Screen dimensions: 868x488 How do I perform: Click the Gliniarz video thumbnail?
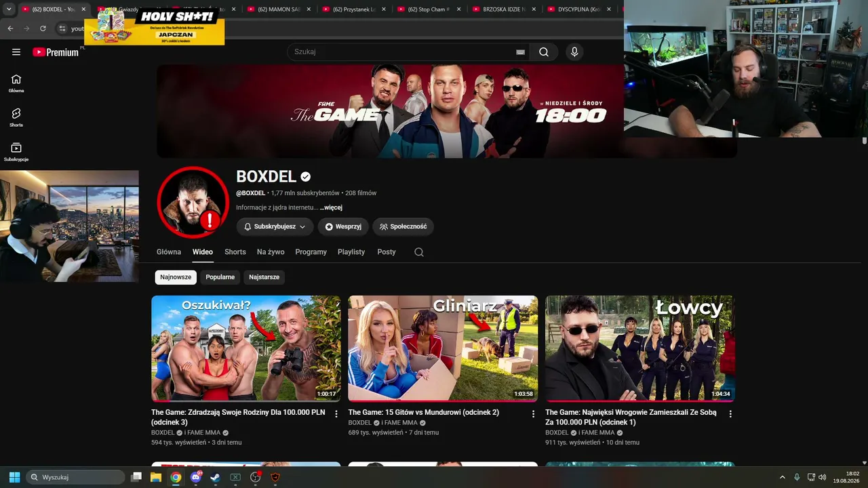[443, 348]
